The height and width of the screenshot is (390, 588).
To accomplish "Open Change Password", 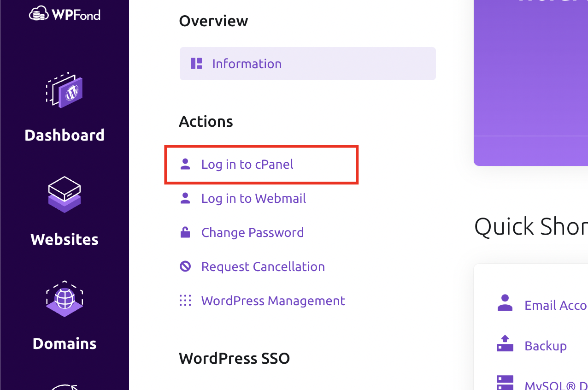I will pyautogui.click(x=253, y=232).
